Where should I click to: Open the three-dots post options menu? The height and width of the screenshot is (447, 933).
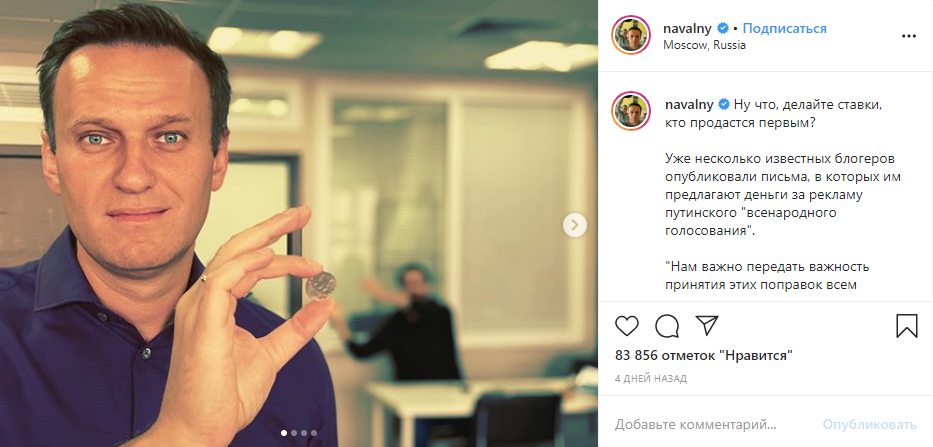click(x=909, y=36)
